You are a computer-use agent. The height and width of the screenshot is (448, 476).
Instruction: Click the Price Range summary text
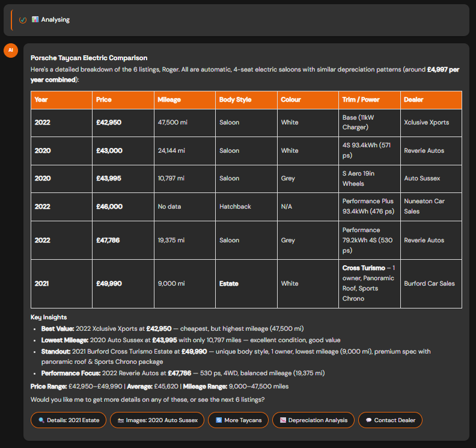coord(76,387)
